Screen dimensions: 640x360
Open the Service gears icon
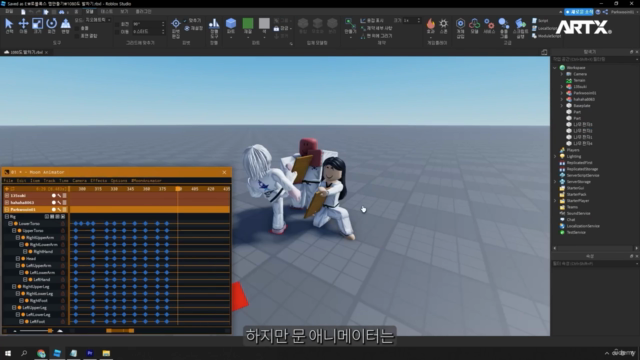coord(489,26)
